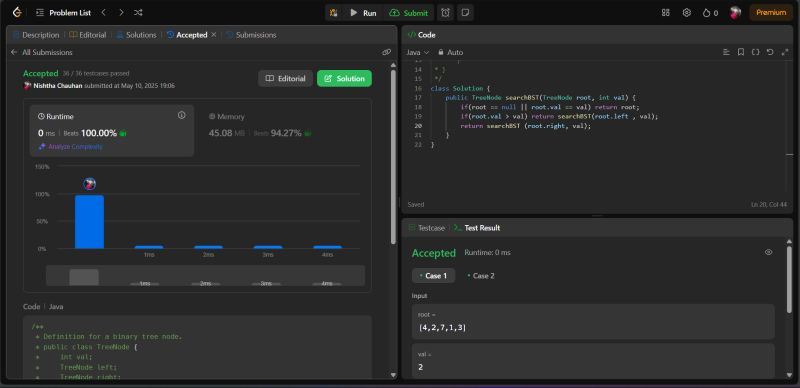Switch to the Testcase tab
This screenshot has height=388, width=800.
[x=427, y=228]
